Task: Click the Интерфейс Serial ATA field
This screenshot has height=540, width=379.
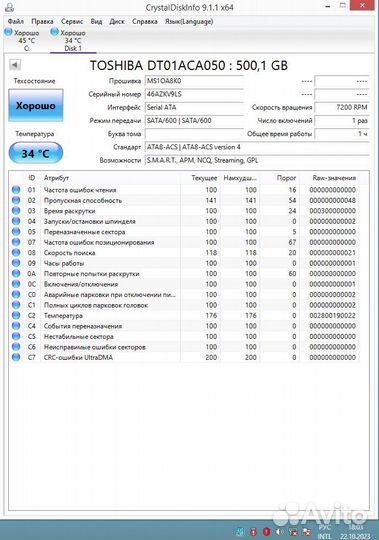Action: click(x=194, y=107)
